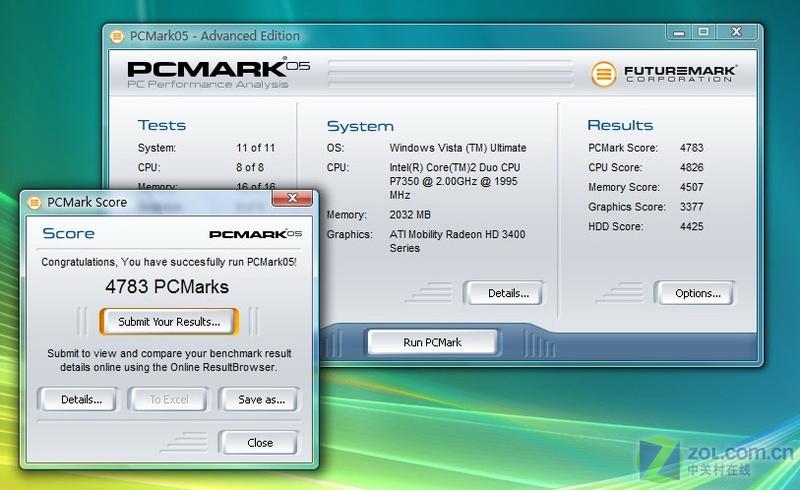800x490 pixels.
Task: Click the 'Intel(R) Core(TM)2 Duo CPU' text
Action: pos(455,167)
